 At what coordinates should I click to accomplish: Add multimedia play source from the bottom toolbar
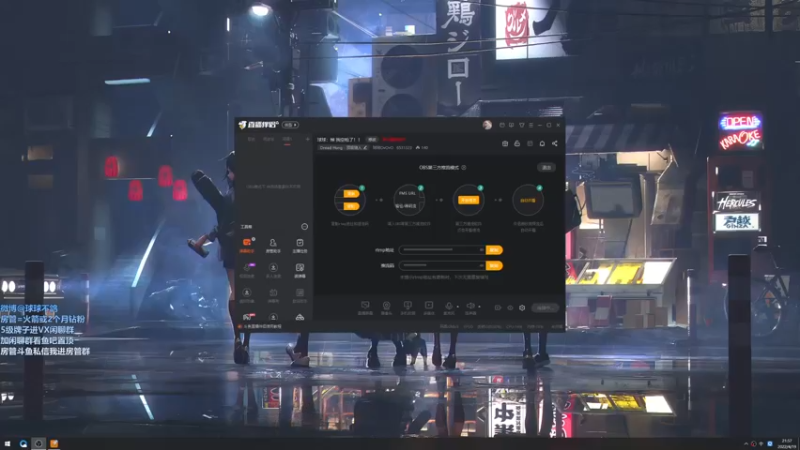pos(429,308)
